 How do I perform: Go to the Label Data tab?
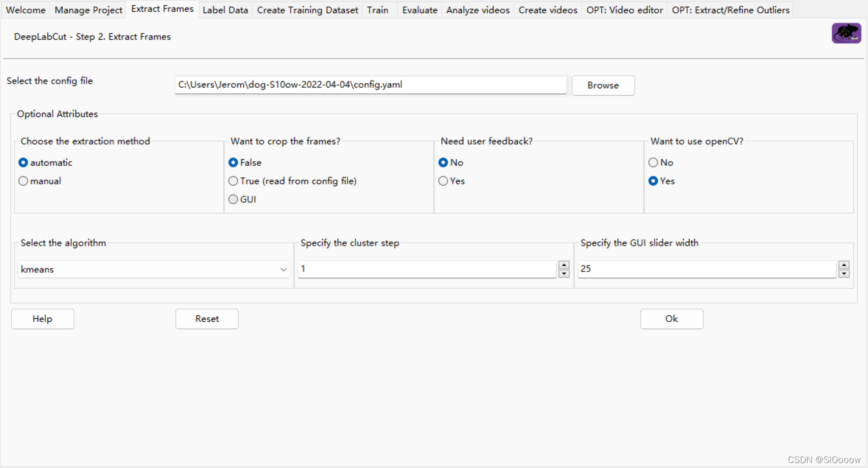click(x=225, y=10)
